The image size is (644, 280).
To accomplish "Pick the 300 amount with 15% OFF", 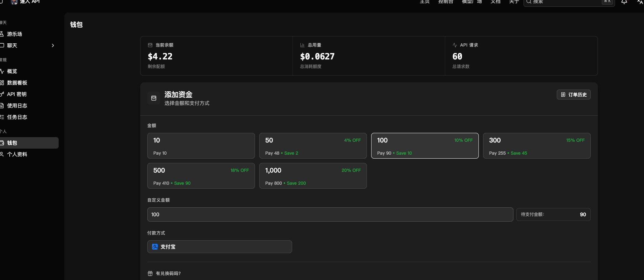I will (537, 146).
